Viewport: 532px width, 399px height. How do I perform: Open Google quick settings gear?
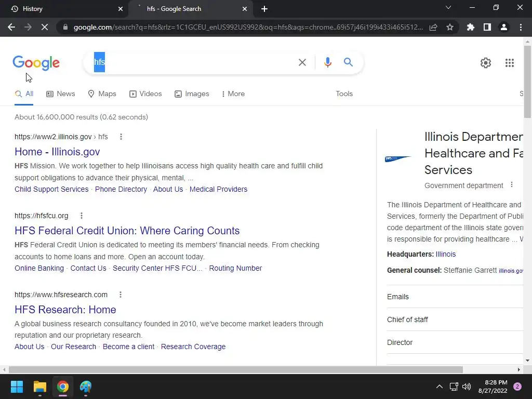click(486, 63)
